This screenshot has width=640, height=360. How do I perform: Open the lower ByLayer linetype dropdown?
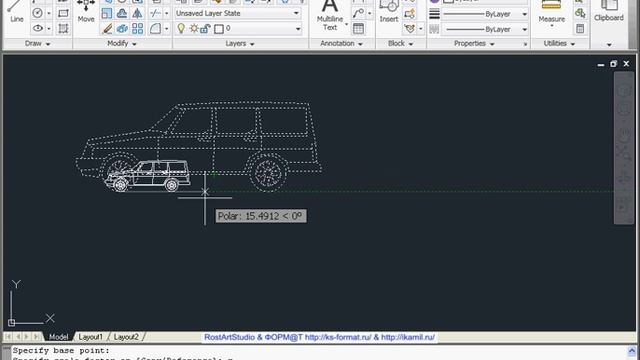pyautogui.click(x=524, y=29)
